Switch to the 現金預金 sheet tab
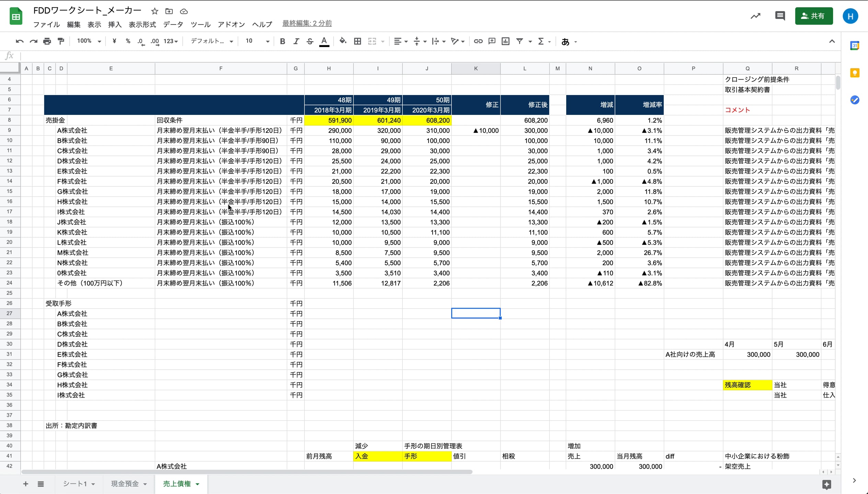 (125, 484)
